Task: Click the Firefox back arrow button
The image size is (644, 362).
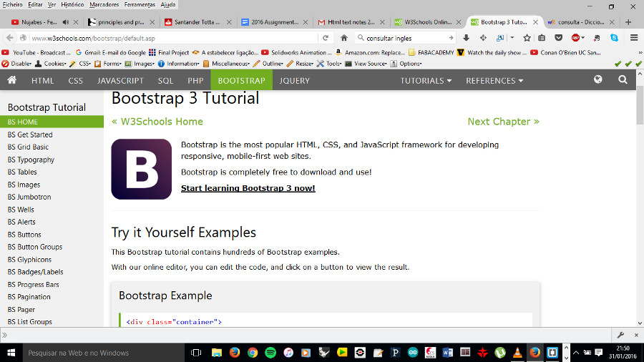Action: pyautogui.click(x=9, y=38)
